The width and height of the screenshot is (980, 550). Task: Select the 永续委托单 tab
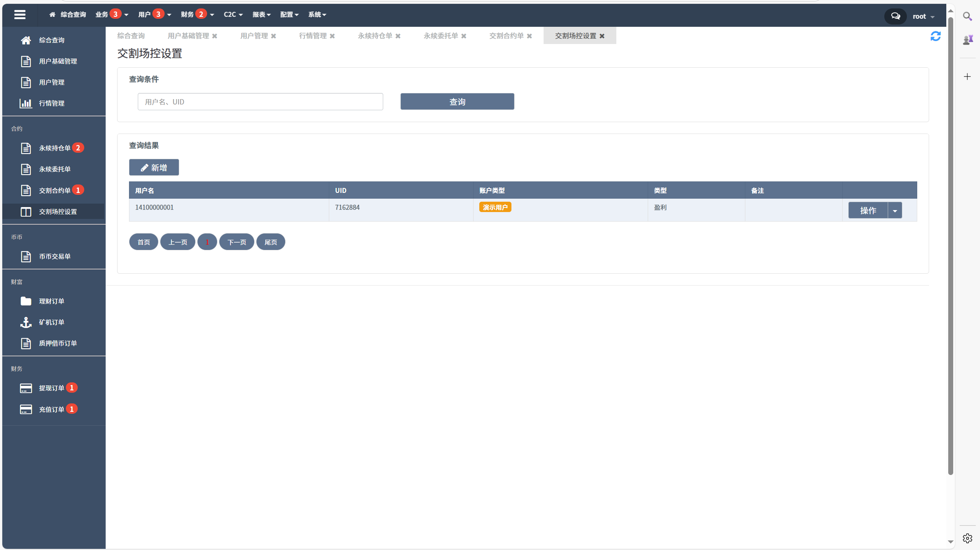[x=440, y=36]
